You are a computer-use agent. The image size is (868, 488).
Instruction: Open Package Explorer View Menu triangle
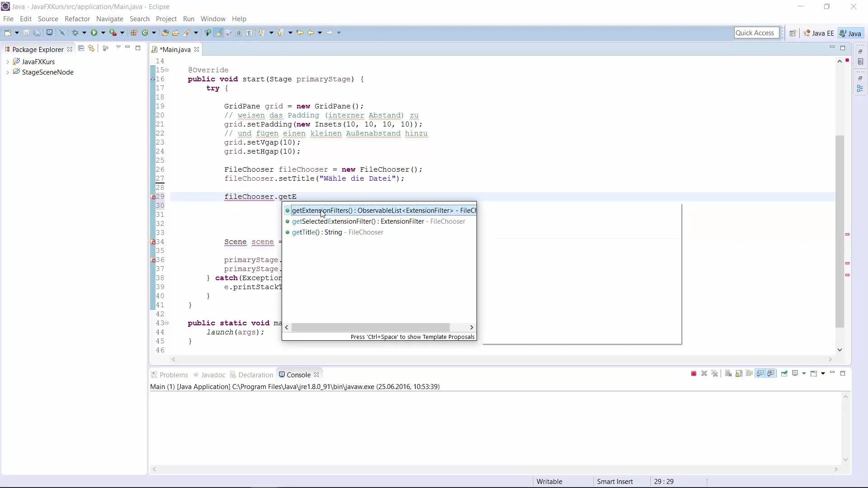[118, 47]
